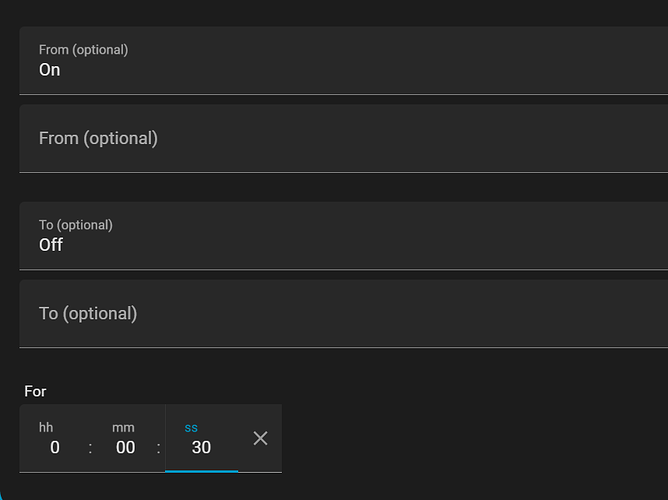Screen dimensions: 668x500
Task: Clear the duration with the X icon
Action: (260, 438)
